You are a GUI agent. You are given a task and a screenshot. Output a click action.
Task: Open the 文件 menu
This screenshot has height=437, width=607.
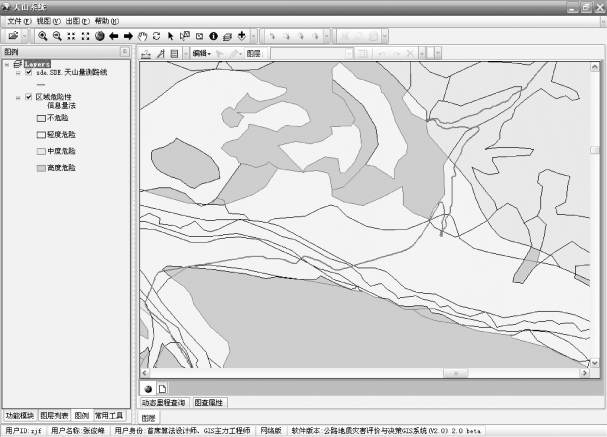click(x=20, y=21)
